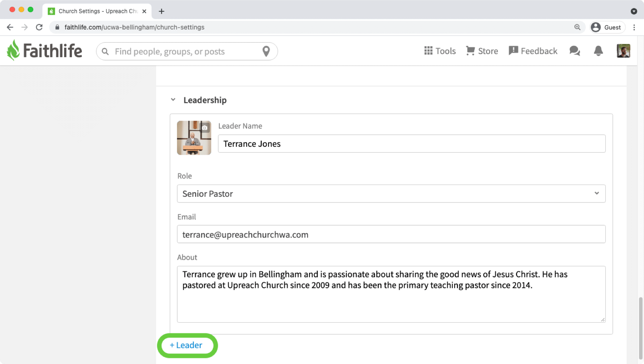Click the camera icon on leader photo
Image resolution: width=644 pixels, height=364 pixels.
(x=205, y=128)
